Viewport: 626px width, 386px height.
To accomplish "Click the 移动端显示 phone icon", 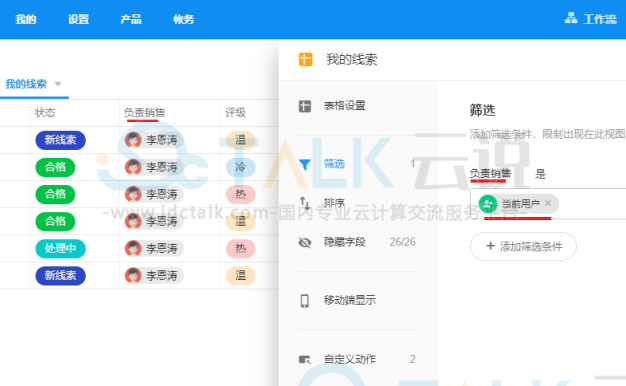I will tap(305, 301).
